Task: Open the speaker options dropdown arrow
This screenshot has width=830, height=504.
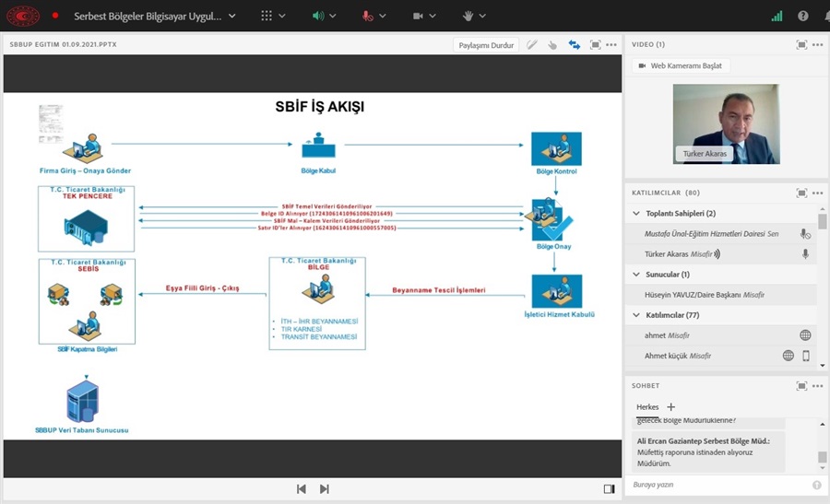Action: click(332, 16)
